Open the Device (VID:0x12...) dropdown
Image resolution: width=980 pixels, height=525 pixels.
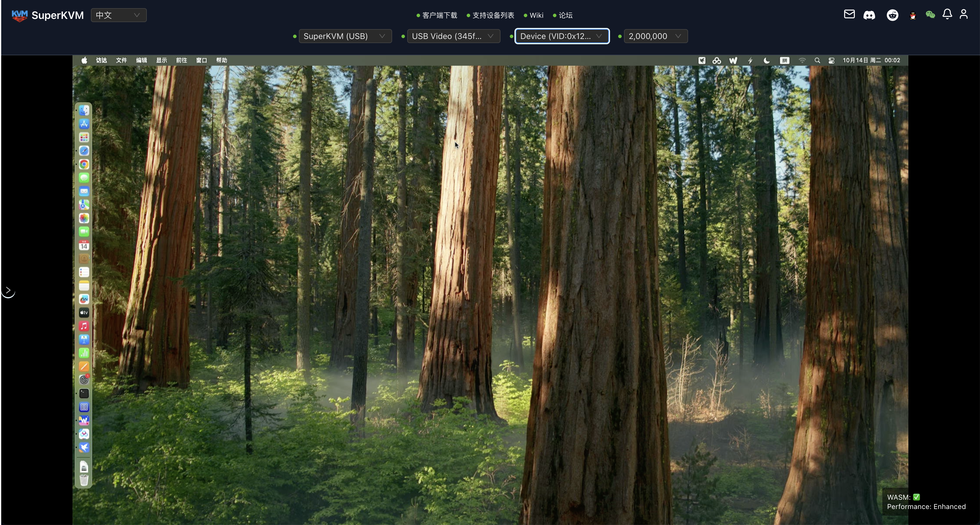click(x=562, y=36)
